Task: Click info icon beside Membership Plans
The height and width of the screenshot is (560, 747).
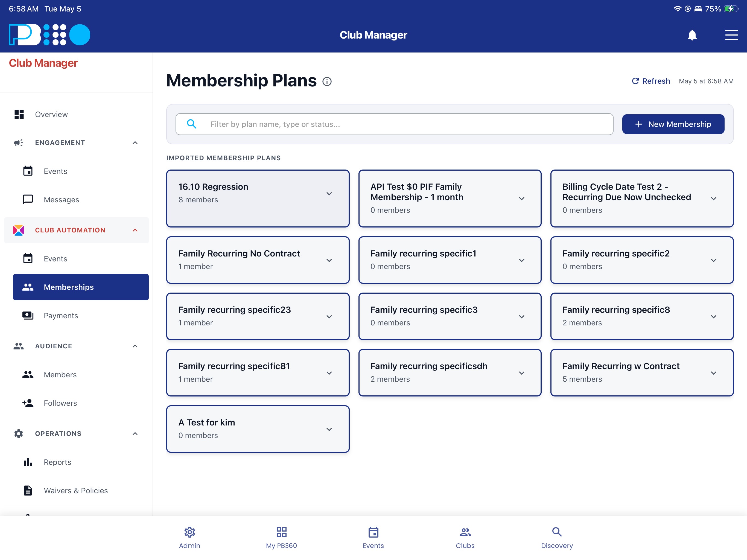Action: click(x=327, y=81)
